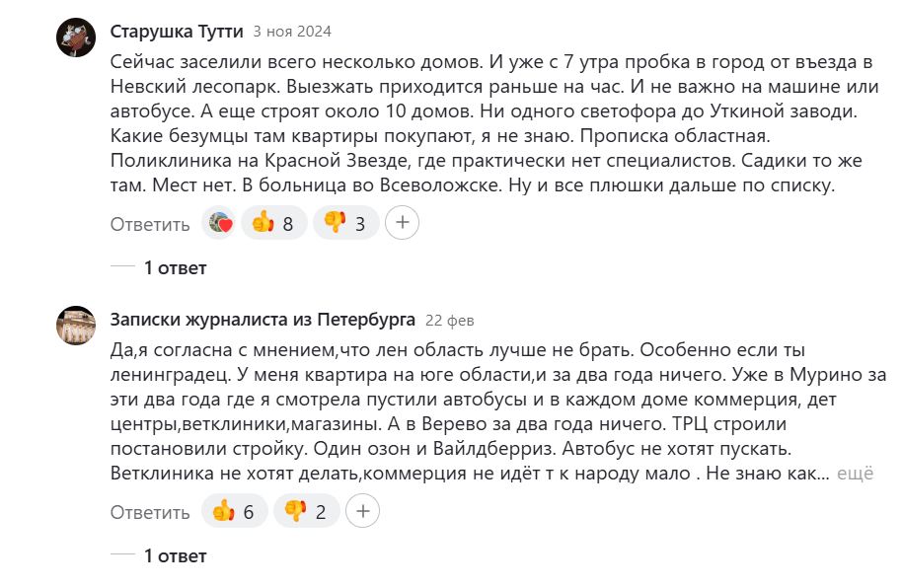Reply to Старушка Тутти's comment

(150, 224)
